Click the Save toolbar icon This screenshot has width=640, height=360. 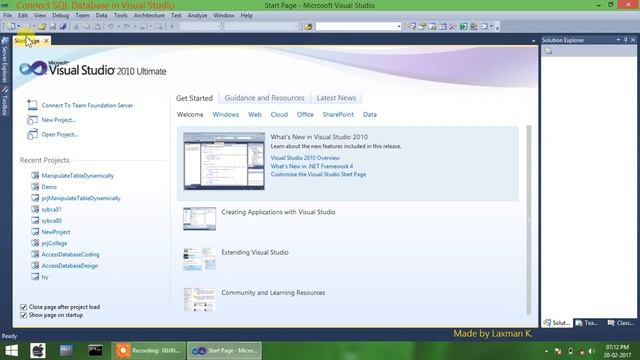click(53, 27)
